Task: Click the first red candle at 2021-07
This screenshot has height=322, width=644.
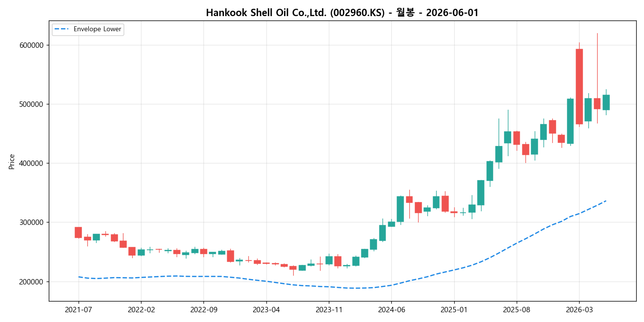Action: [x=78, y=232]
